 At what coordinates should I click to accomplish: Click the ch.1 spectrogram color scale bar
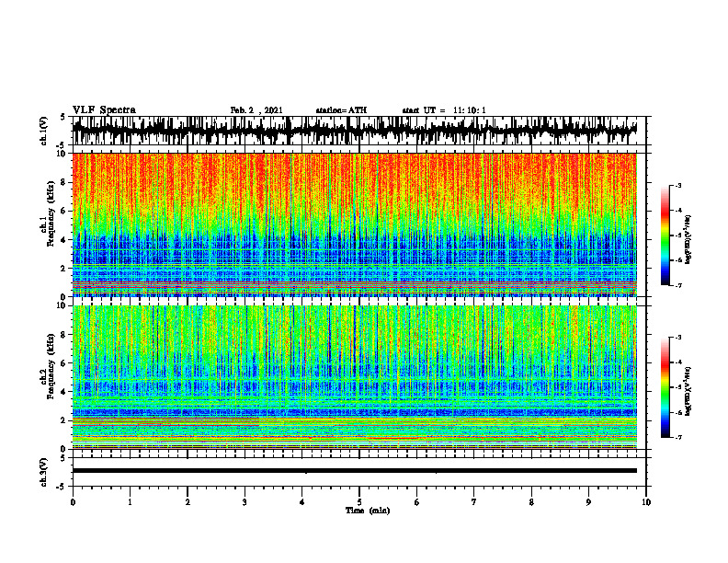665,236
